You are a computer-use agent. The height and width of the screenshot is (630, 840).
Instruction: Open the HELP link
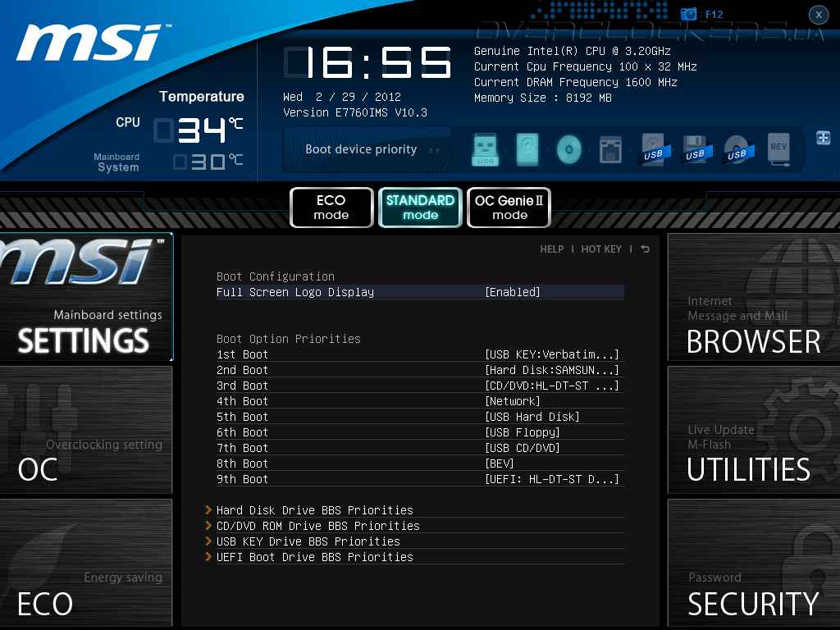tap(552, 249)
